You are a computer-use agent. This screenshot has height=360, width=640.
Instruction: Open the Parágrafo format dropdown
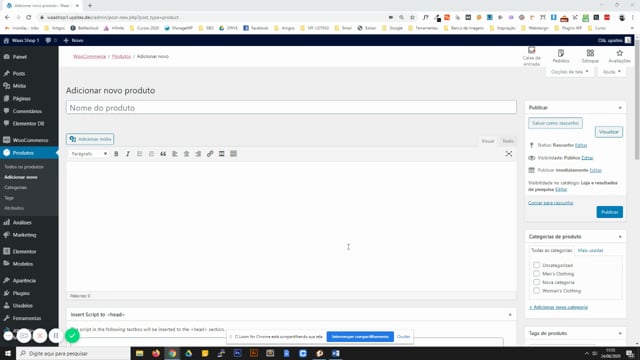[89, 154]
